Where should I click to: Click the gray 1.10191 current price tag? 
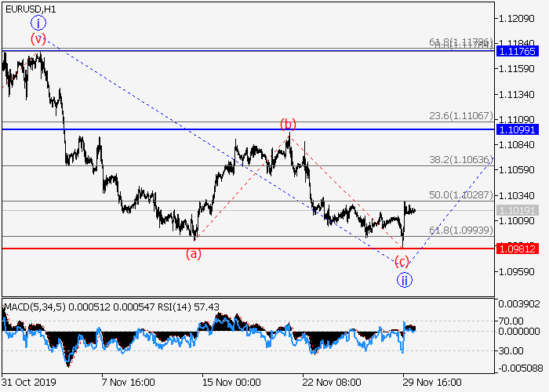pyautogui.click(x=517, y=210)
